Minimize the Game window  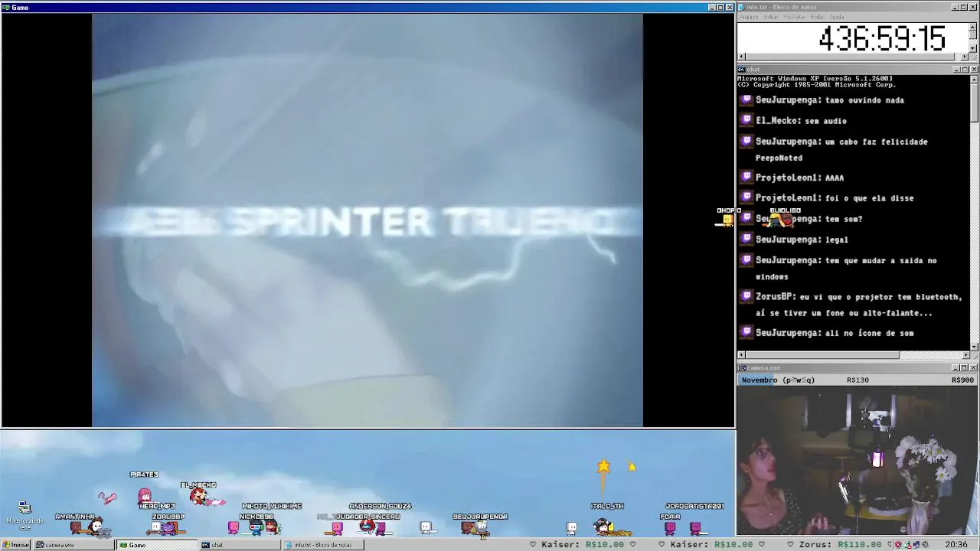tap(711, 7)
